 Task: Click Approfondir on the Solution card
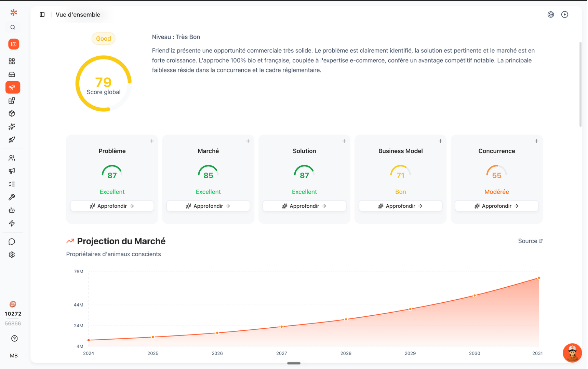304,206
